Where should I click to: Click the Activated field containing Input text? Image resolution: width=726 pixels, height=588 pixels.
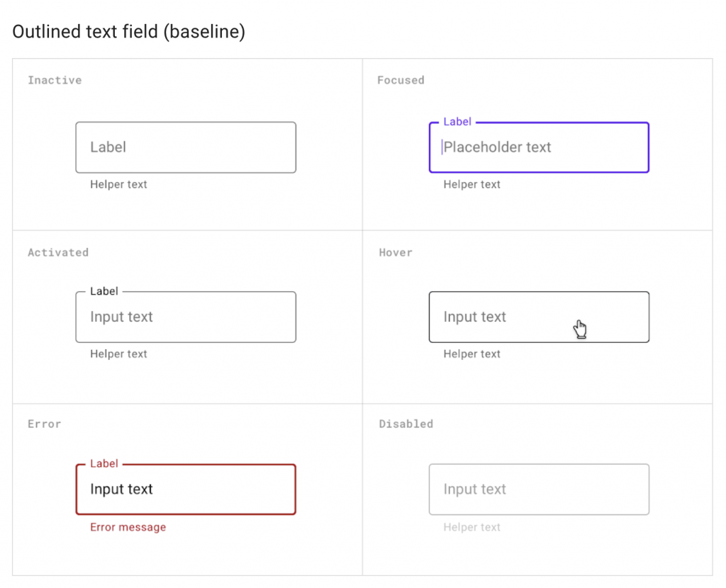(x=185, y=317)
